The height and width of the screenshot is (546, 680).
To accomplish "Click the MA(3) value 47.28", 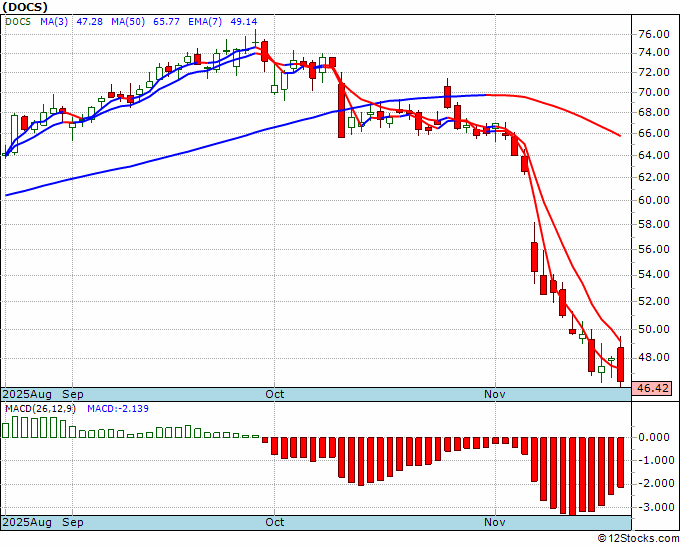I will click(x=90, y=22).
